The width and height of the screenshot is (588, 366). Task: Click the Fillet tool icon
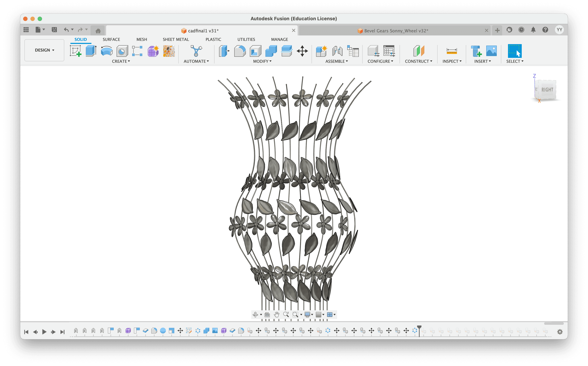(x=240, y=51)
